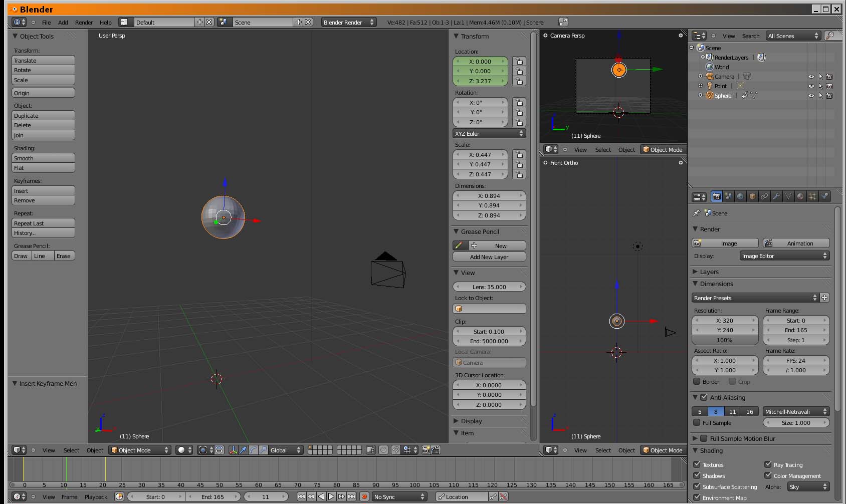Click the proportional editing icon in 3D header
This screenshot has height=504, width=846.
tap(383, 450)
